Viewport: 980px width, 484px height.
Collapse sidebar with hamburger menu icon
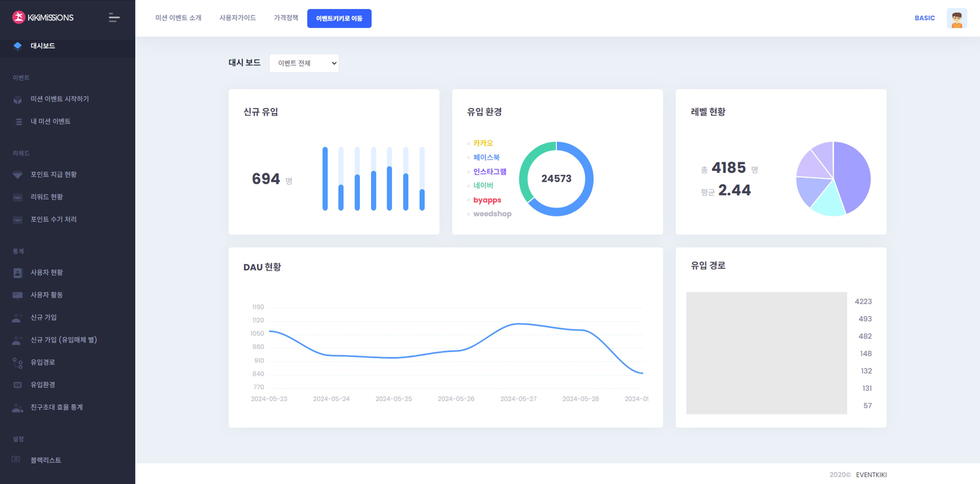114,17
